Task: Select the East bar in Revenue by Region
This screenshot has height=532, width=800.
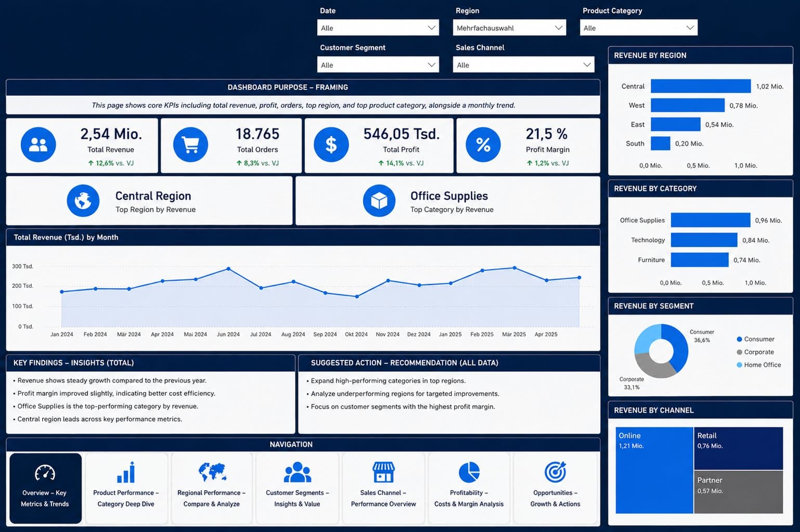Action: click(676, 124)
